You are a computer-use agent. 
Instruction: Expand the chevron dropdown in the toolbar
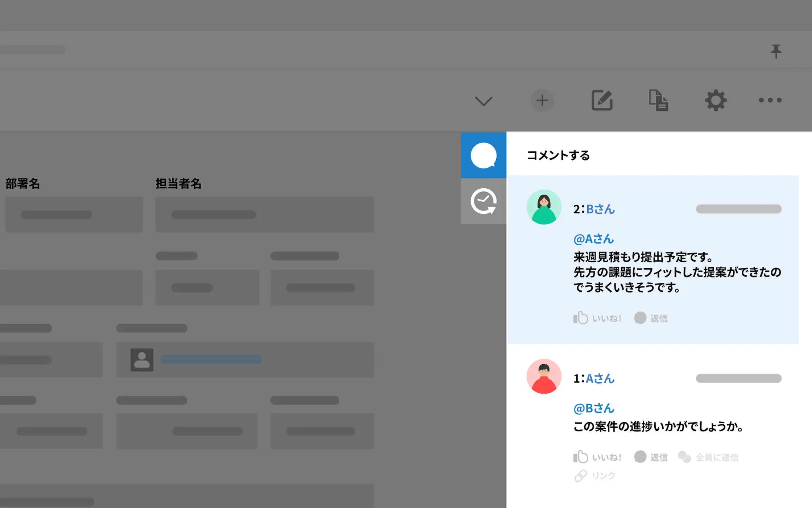(484, 101)
